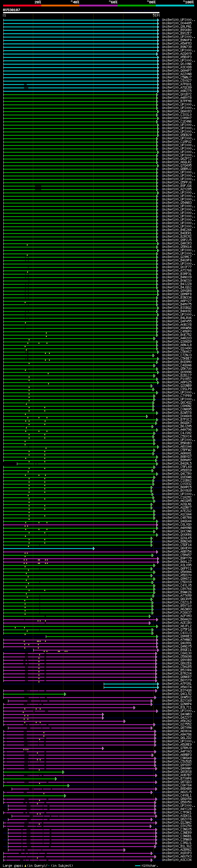Screen dimensions: 197x868
Task: Select hit label UniRef100_B9SKB0
Action: [177, 30]
